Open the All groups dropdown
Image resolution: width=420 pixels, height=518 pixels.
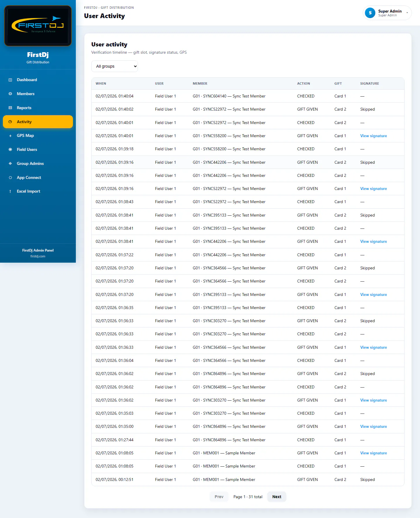[x=115, y=66]
